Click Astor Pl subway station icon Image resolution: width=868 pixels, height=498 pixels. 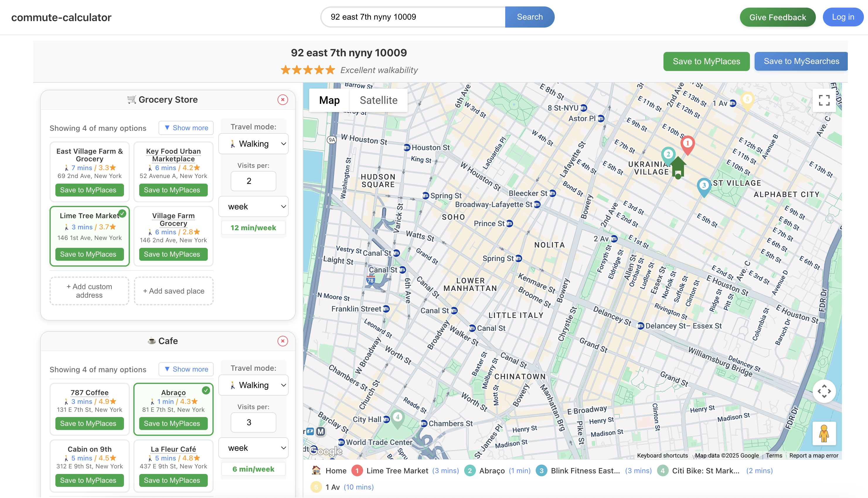coord(601,118)
